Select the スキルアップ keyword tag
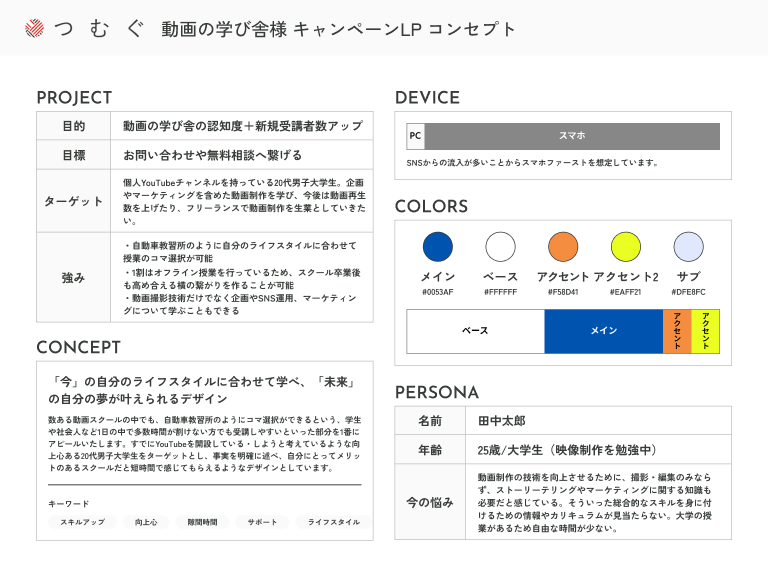 82,522
